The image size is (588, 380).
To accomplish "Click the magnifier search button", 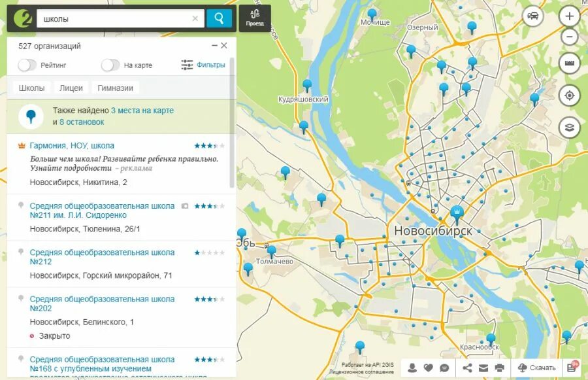I will 219,18.
